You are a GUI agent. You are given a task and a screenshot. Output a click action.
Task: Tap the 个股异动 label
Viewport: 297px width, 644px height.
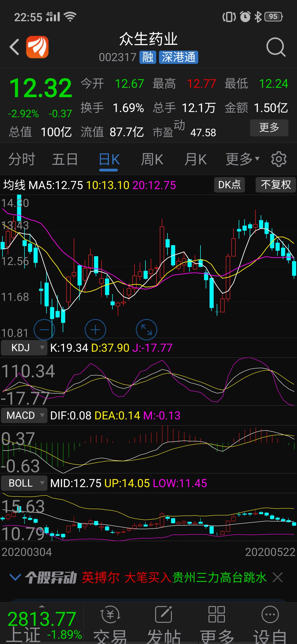[x=51, y=577]
